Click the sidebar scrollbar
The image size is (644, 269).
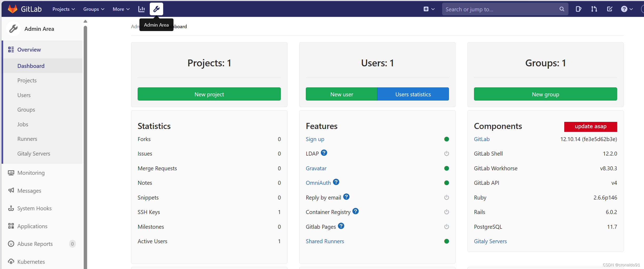(85, 147)
